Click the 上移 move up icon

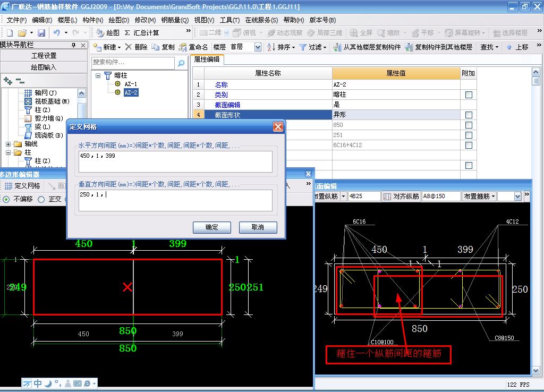click(509, 47)
